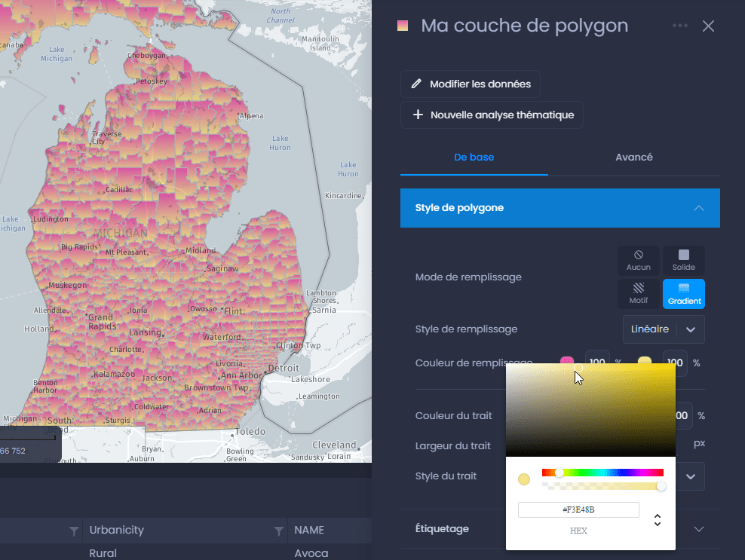Click Grand Rapids label on the map
This screenshot has width=745, height=560.
click(102, 322)
